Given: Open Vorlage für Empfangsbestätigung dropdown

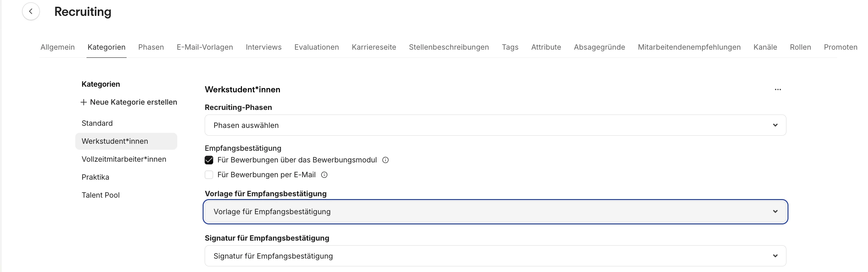Looking at the screenshot, I should coord(495,211).
